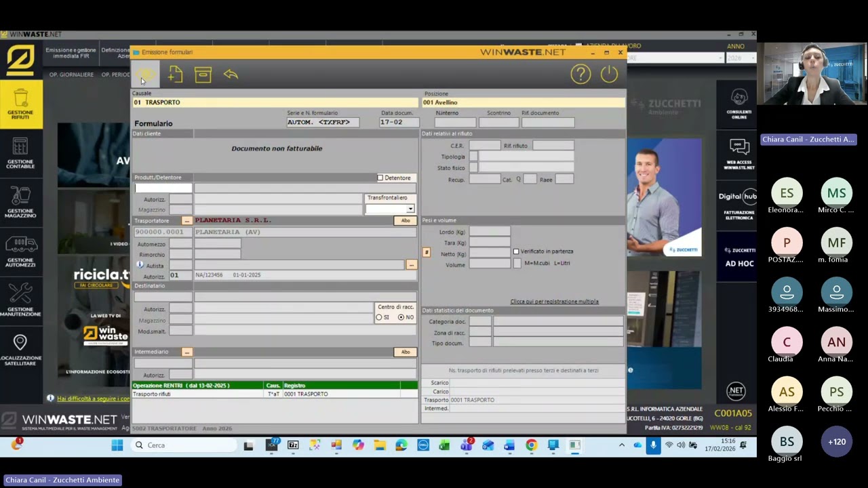Click participant avatar ES Eleonora
Viewport: 868px width, 488px height.
coord(787,193)
